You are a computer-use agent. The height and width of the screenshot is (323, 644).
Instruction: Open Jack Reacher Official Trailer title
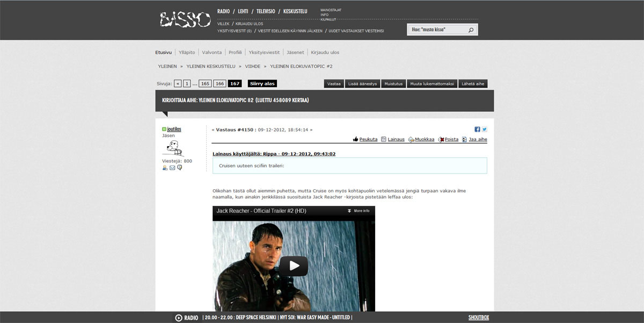tap(261, 211)
